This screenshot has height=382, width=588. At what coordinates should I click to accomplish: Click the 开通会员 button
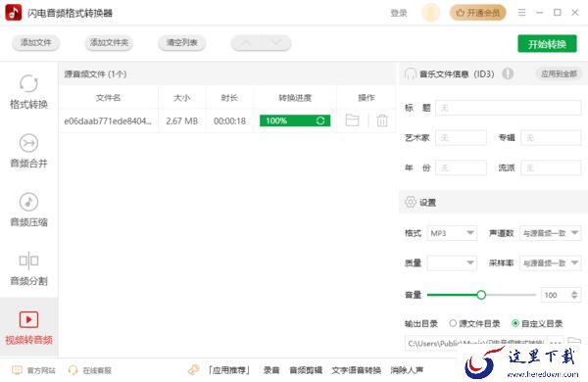[478, 13]
